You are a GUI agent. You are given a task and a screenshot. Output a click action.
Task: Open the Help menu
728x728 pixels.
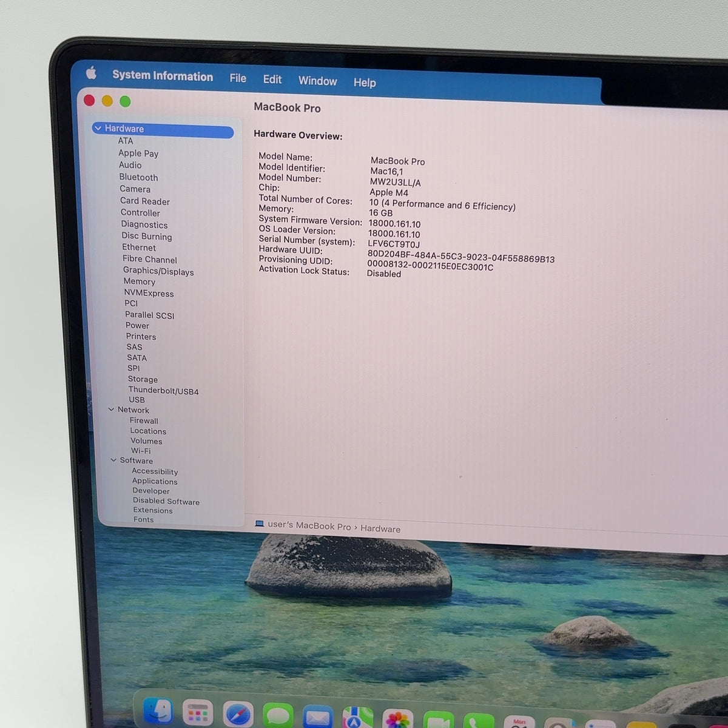[365, 83]
